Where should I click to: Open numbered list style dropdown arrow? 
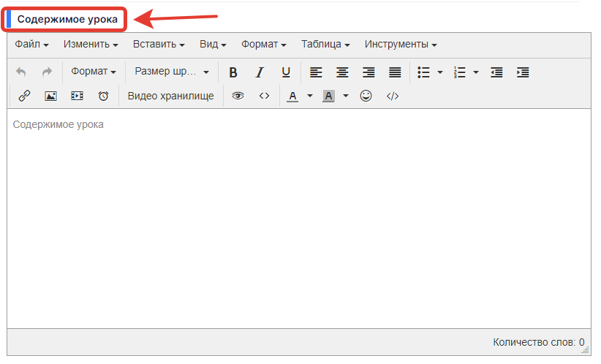tap(476, 72)
